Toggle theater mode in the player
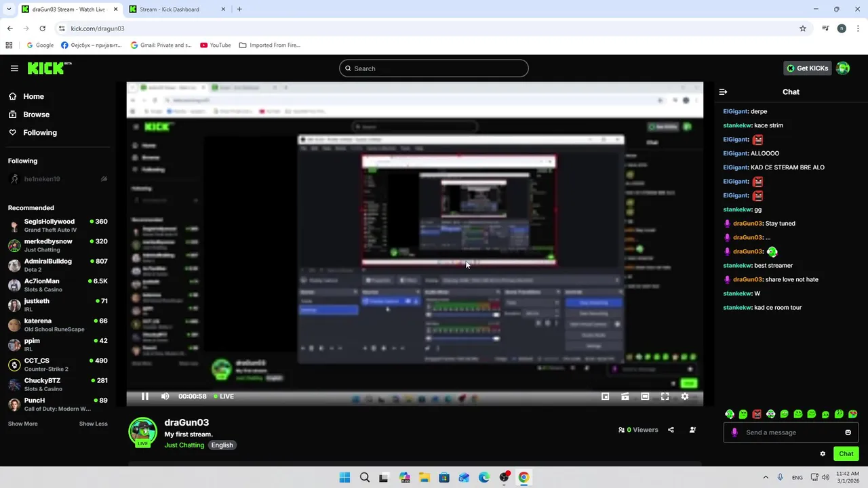Image resolution: width=868 pixels, height=488 pixels. click(645, 396)
